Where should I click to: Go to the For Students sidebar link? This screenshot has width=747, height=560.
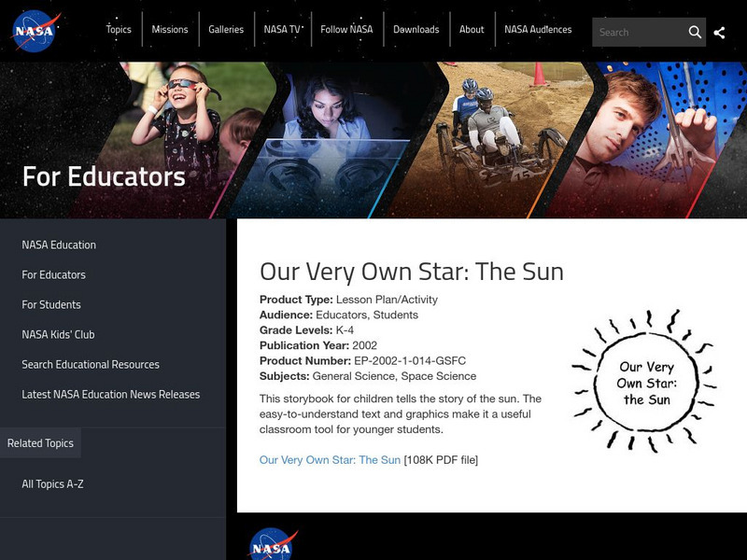coord(51,304)
